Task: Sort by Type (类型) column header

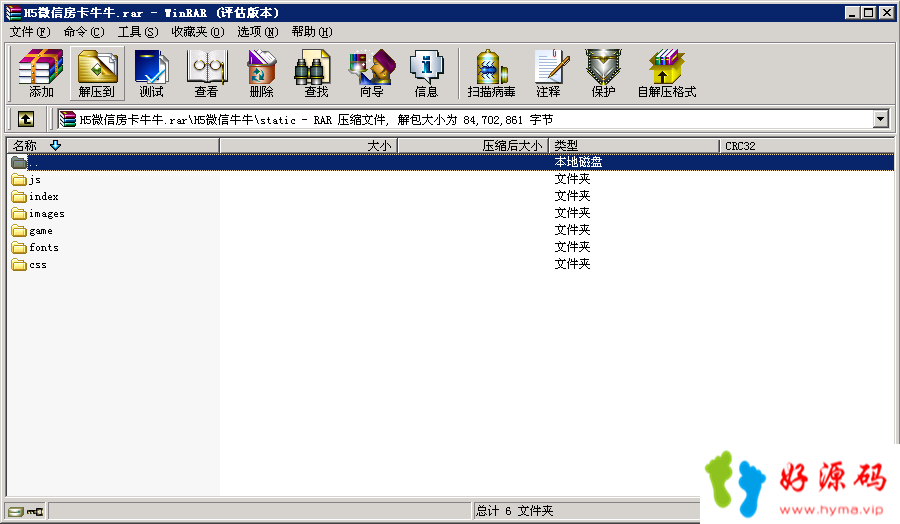Action: point(634,146)
